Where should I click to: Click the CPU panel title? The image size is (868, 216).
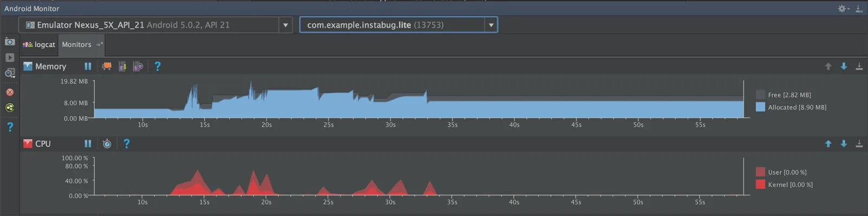pos(43,143)
